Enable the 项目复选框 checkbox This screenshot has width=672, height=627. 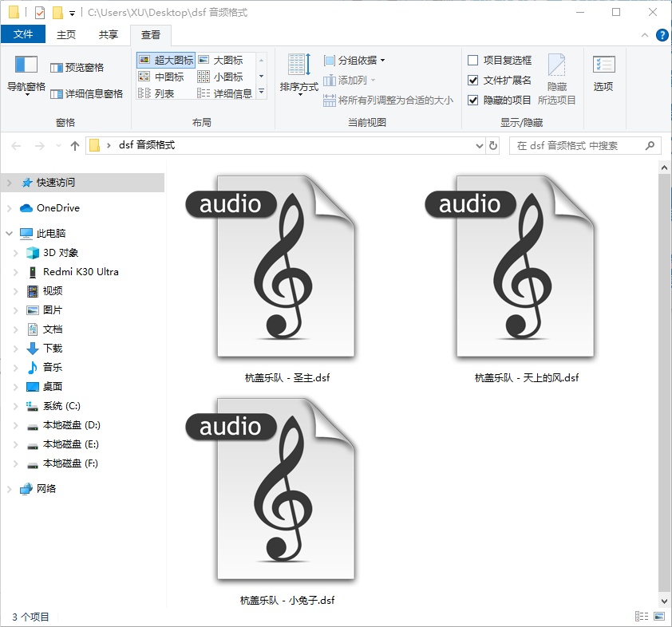click(472, 60)
